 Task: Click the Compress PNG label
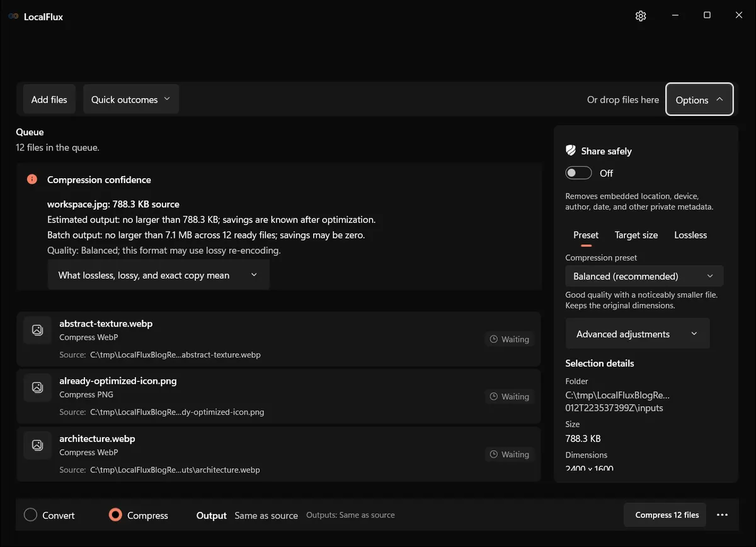coord(86,395)
